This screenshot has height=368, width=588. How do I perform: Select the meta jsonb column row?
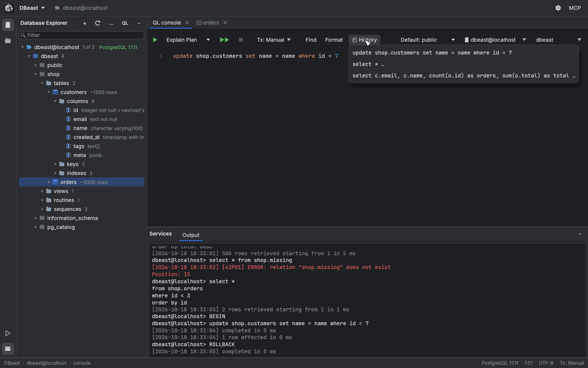point(81,155)
